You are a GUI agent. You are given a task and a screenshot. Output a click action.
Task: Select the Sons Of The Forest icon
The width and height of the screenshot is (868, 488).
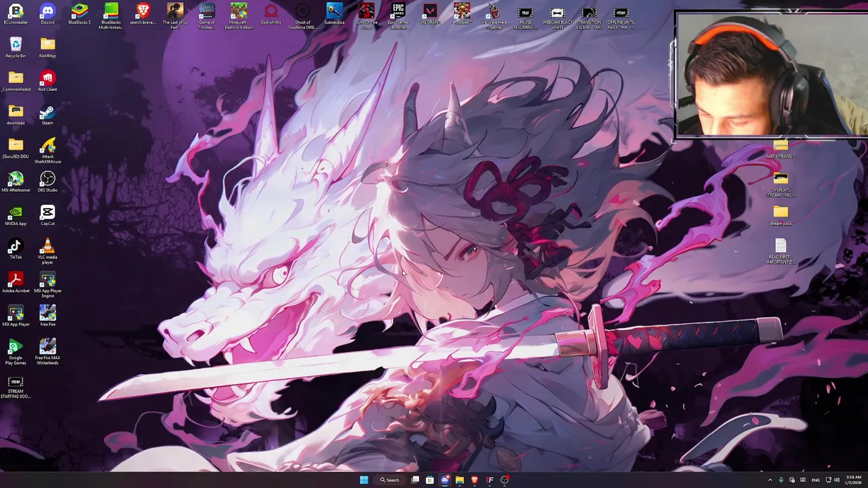click(x=366, y=16)
